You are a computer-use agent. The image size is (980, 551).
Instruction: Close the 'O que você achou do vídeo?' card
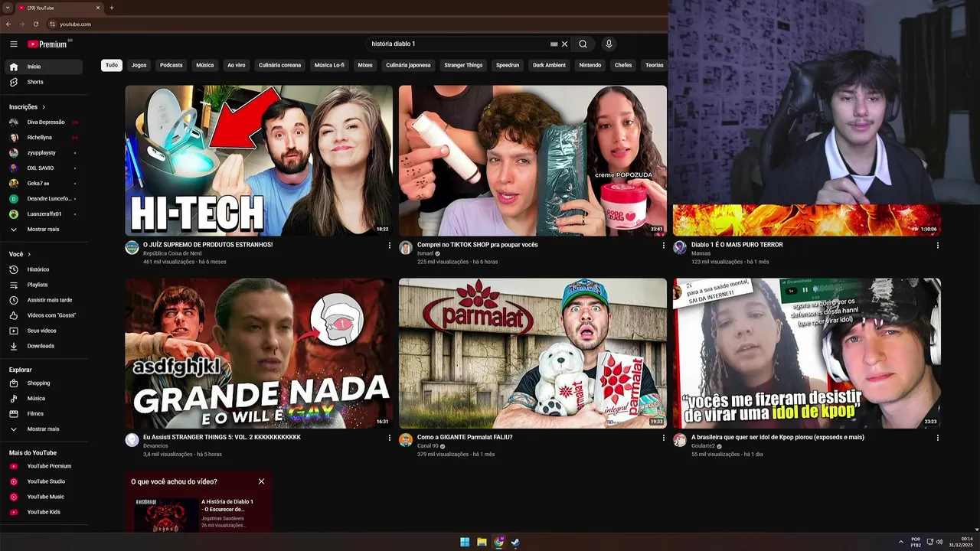tap(261, 481)
